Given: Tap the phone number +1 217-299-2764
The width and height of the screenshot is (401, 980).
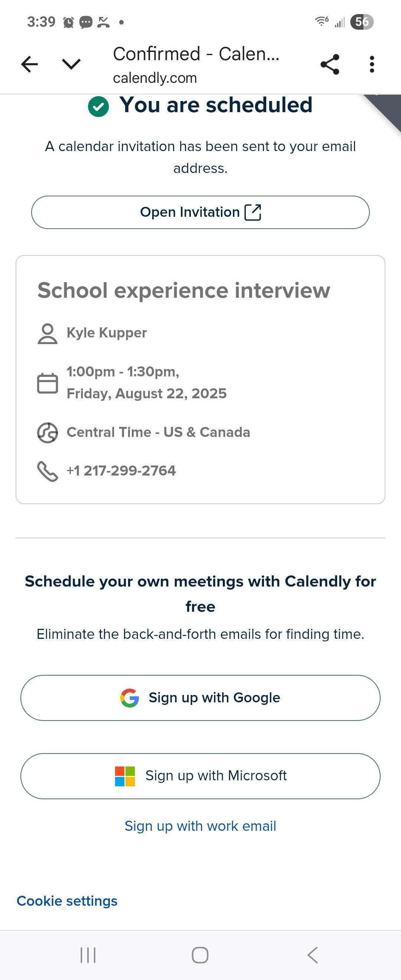Looking at the screenshot, I should [121, 471].
